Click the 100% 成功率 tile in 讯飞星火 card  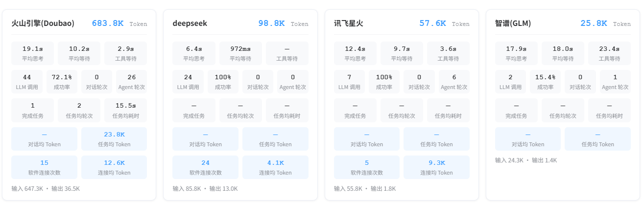tap(384, 82)
